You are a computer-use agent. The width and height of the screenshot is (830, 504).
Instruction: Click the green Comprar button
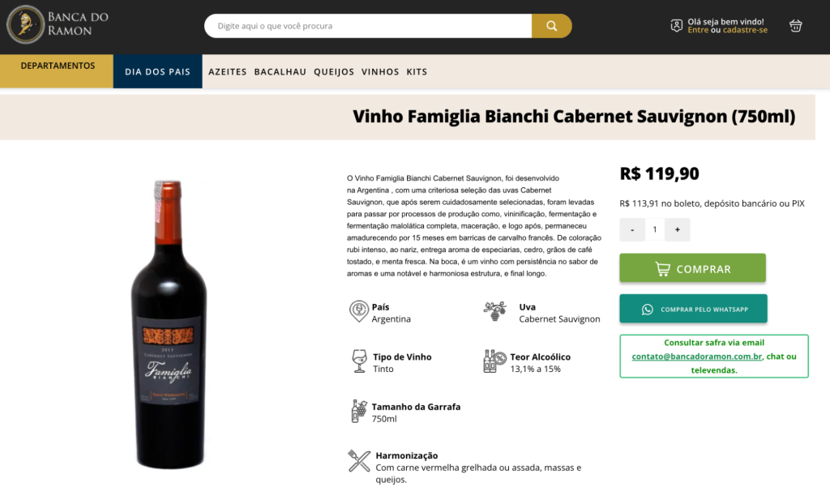[692, 268]
